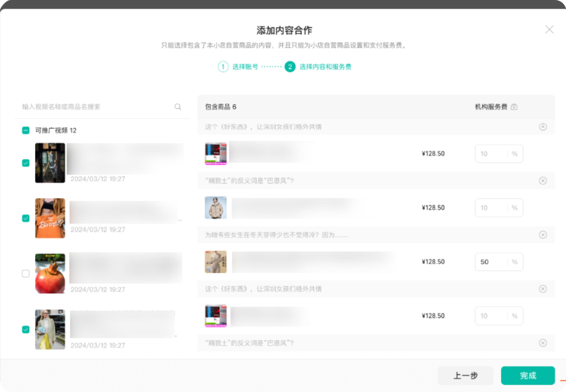Screen dimensions: 566x392
Task: Remove the bottom "精致土" video row
Action: tap(543, 343)
